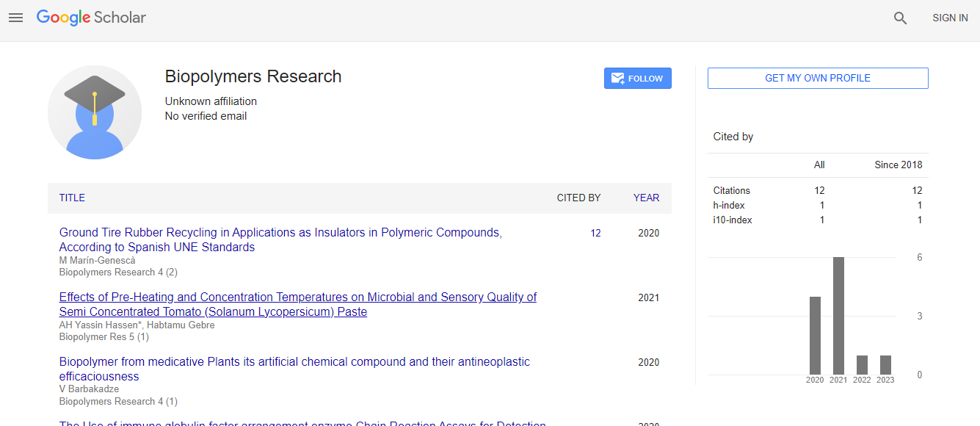Sort publications by Cited By header
This screenshot has width=980, height=426.
[578, 198]
